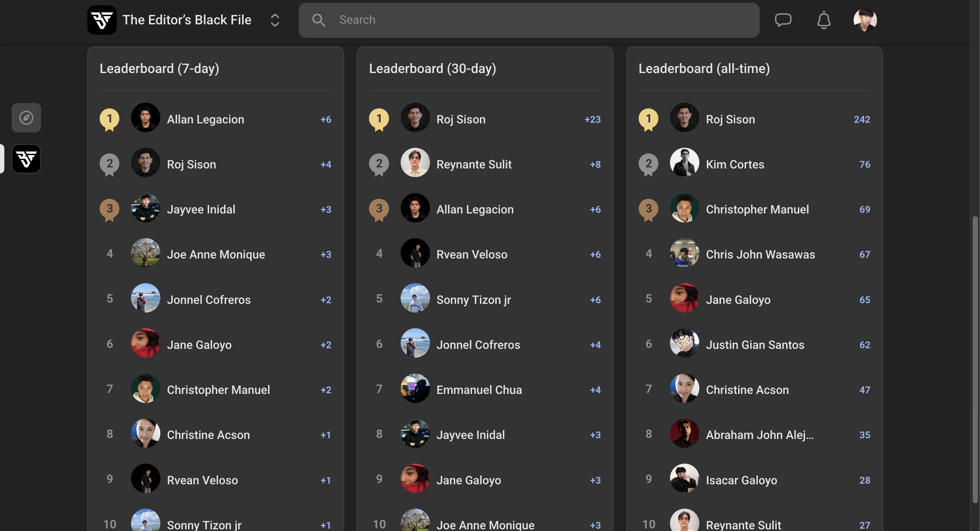The height and width of the screenshot is (531, 980).
Task: Click the bronze rank 3 badge beside Christopher Manuel
Action: tap(649, 210)
